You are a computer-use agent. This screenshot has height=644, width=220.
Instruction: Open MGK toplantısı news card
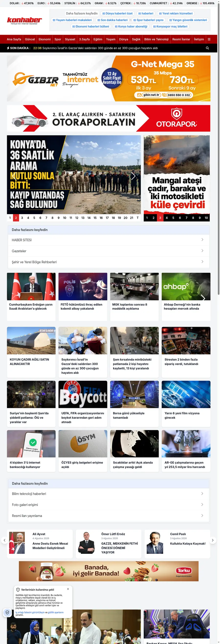(x=134, y=297)
